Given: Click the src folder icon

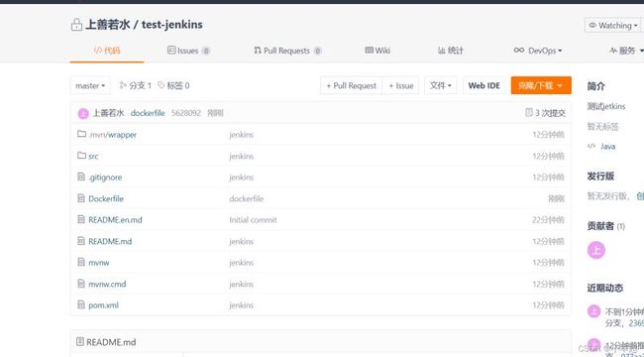Looking at the screenshot, I should point(81,156).
